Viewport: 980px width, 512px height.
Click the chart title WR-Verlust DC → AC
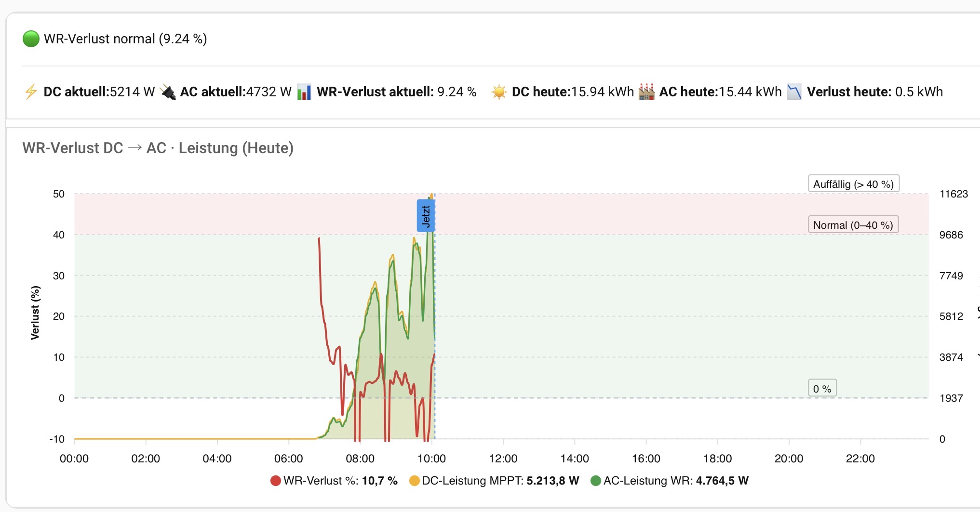coord(158,148)
